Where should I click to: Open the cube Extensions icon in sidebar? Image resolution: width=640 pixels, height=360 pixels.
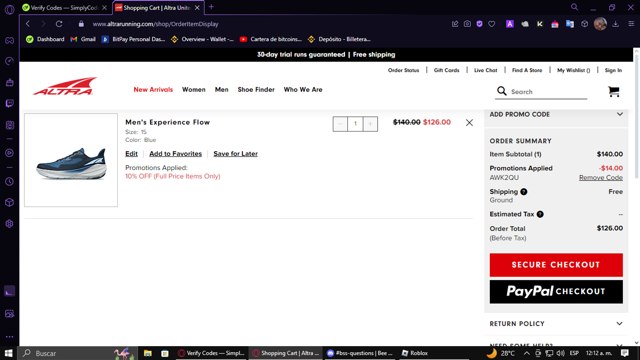click(9, 202)
